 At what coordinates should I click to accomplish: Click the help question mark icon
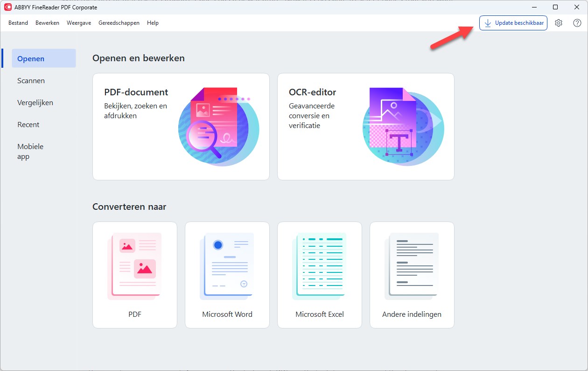point(577,23)
